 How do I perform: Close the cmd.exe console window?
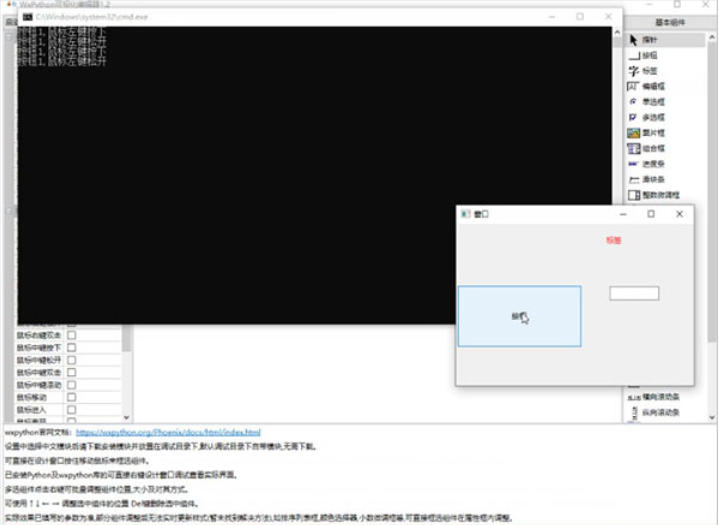point(608,17)
